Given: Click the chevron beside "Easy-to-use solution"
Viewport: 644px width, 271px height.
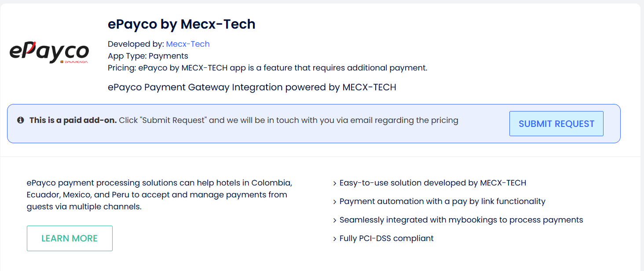Looking at the screenshot, I should point(335,183).
